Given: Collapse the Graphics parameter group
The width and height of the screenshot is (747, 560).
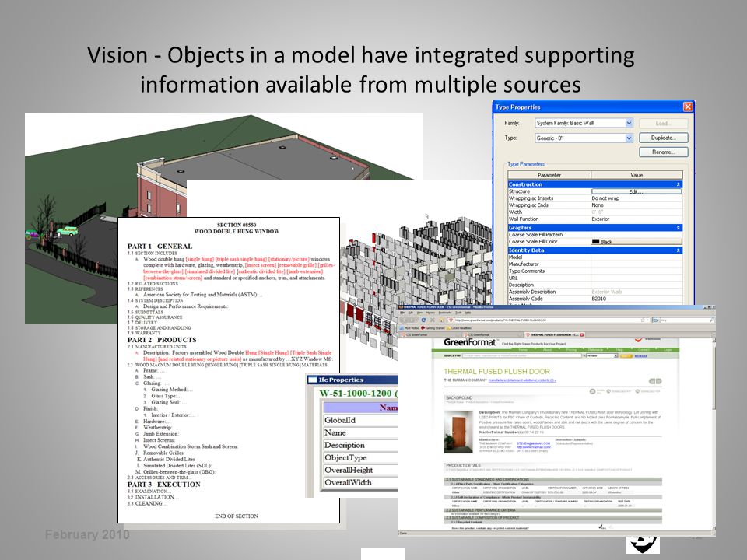Looking at the screenshot, I should (x=678, y=228).
